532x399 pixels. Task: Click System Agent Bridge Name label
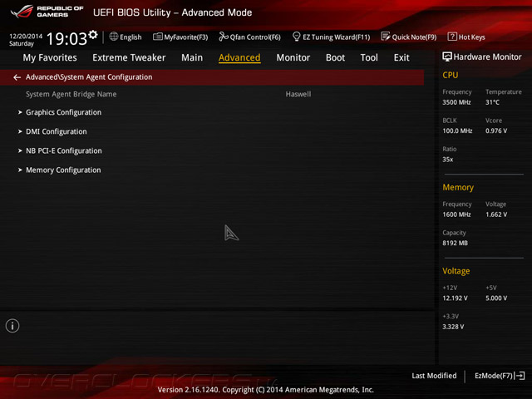[71, 94]
